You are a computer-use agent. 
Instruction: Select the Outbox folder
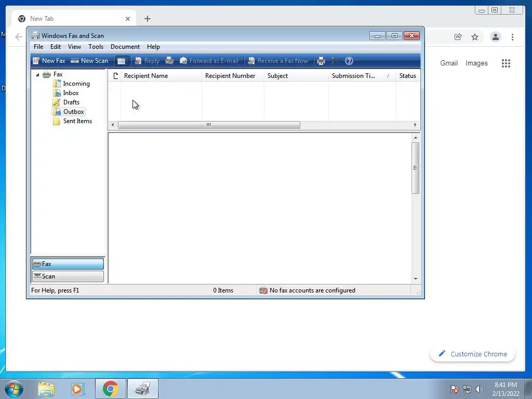(74, 112)
